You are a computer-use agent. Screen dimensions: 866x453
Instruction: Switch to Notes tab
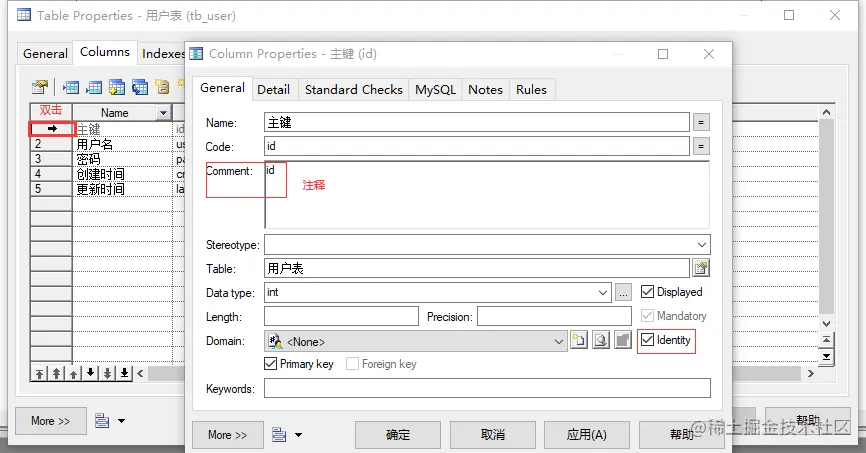coord(485,89)
